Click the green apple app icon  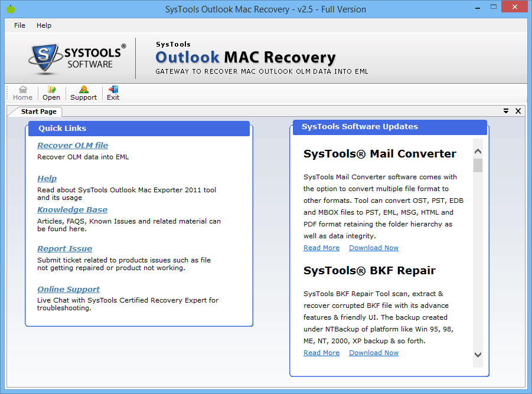(x=9, y=9)
